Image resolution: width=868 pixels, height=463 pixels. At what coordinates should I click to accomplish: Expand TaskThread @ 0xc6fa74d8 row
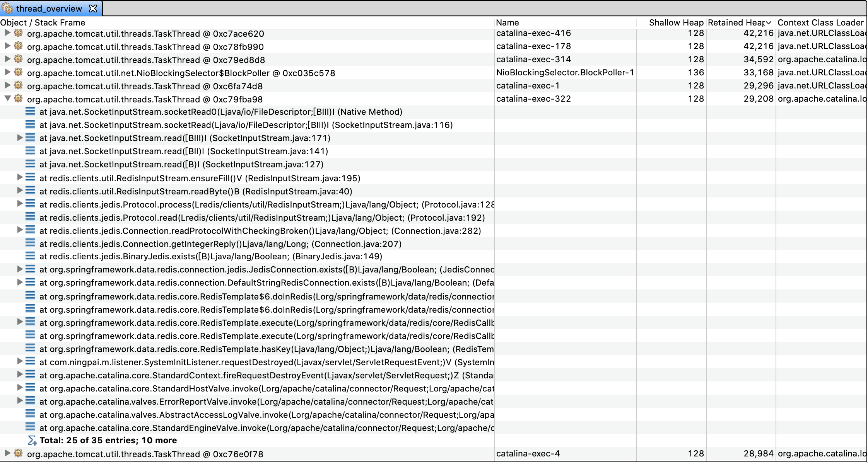(x=7, y=86)
